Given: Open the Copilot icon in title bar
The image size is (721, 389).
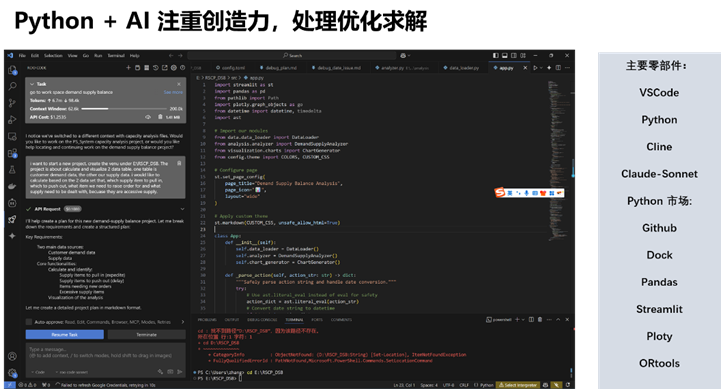Looking at the screenshot, I should coord(403,55).
